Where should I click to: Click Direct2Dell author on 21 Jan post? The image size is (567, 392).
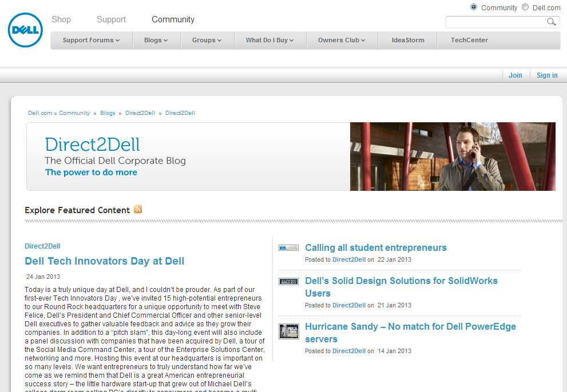pyautogui.click(x=349, y=305)
